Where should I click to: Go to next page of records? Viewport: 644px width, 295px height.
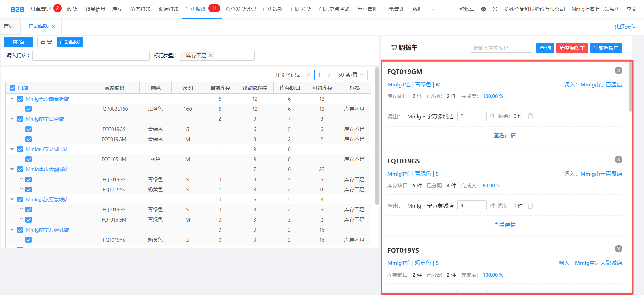(329, 75)
